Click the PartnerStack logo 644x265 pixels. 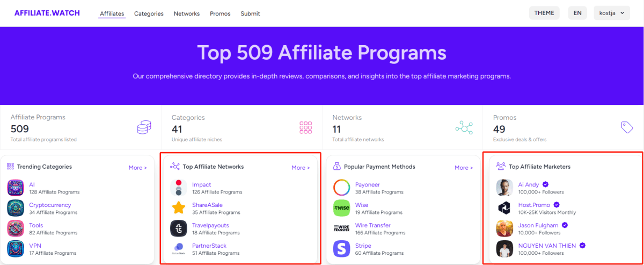tap(179, 249)
